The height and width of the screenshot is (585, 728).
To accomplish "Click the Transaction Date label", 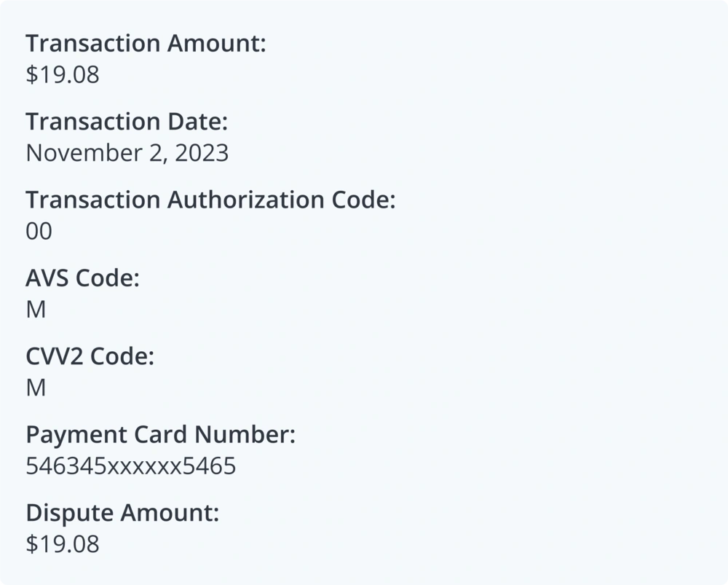I will click(x=127, y=122).
